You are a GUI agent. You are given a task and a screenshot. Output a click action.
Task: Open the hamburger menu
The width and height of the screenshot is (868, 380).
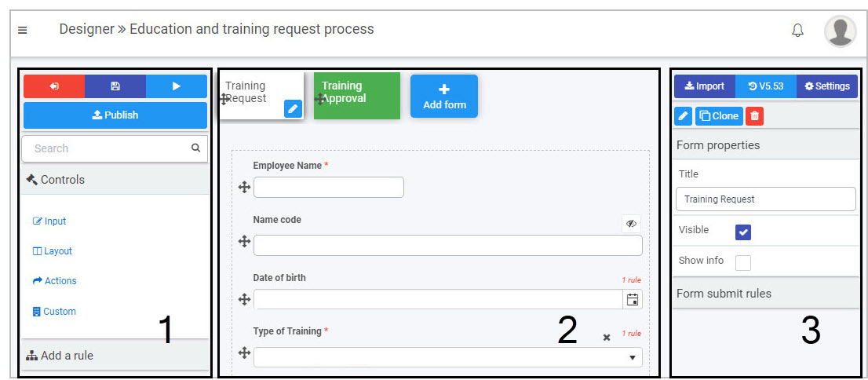click(x=23, y=30)
